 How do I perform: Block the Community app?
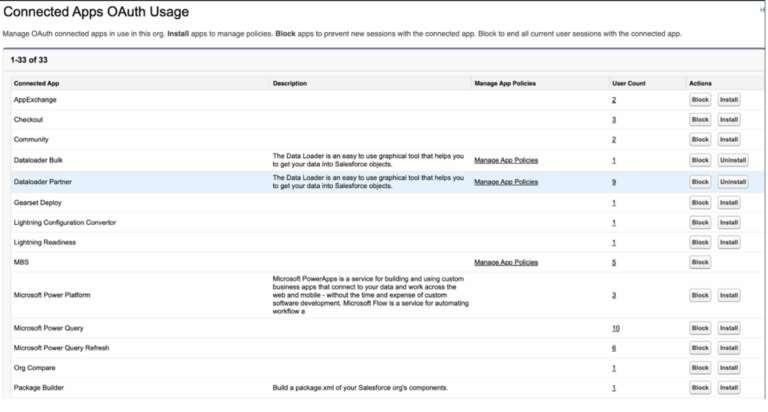point(700,140)
